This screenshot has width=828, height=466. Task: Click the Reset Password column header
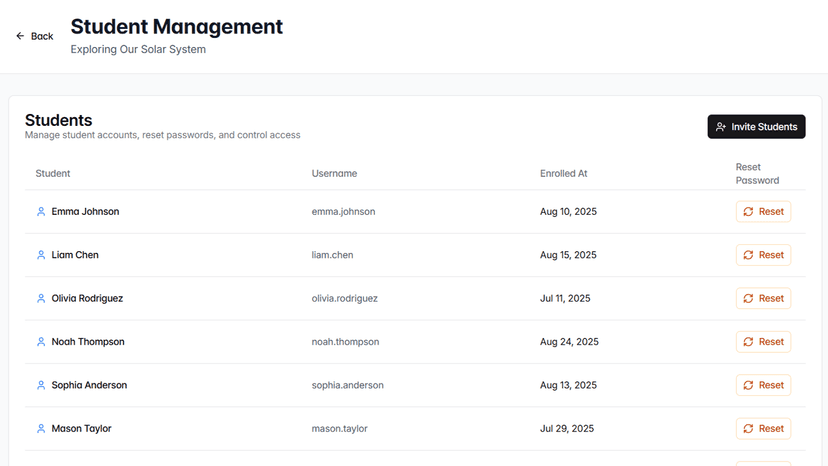(757, 174)
